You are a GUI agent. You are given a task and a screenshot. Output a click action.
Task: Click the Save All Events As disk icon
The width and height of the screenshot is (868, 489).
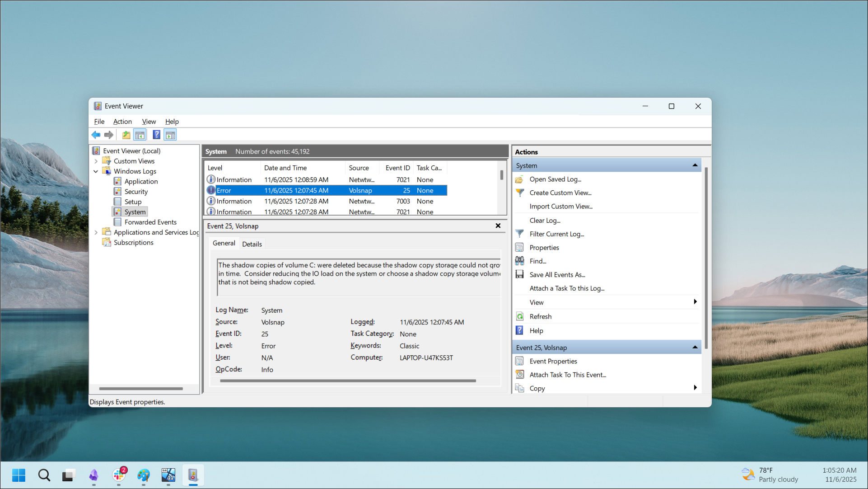[520, 275]
